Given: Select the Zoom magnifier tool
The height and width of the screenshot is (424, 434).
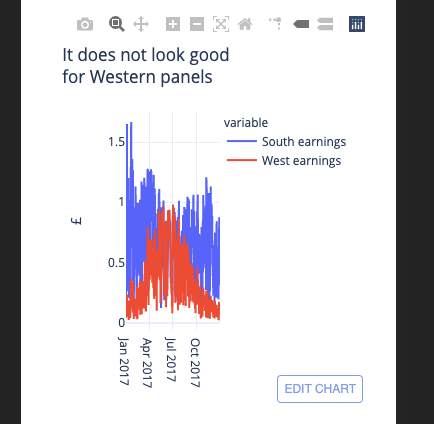Looking at the screenshot, I should 117,24.
